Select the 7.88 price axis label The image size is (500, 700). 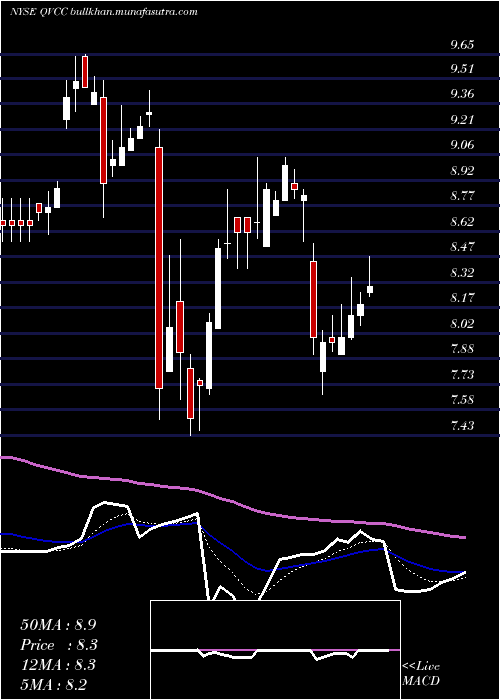pyautogui.click(x=462, y=349)
